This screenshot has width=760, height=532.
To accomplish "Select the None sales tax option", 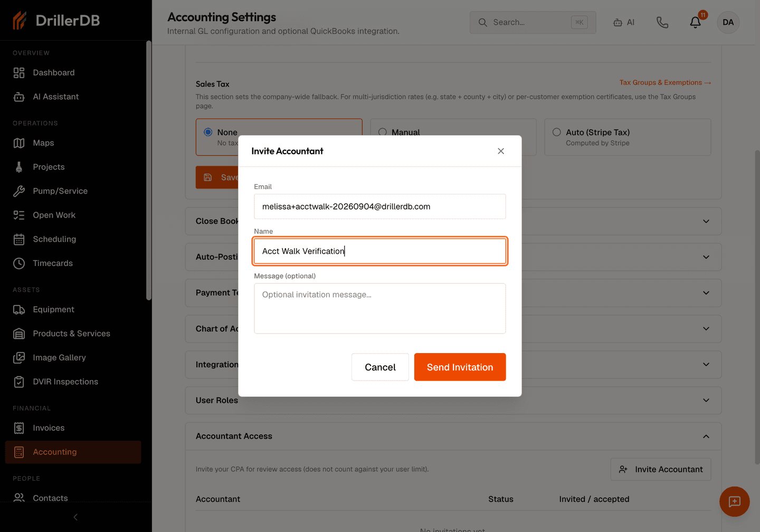I will 208,132.
